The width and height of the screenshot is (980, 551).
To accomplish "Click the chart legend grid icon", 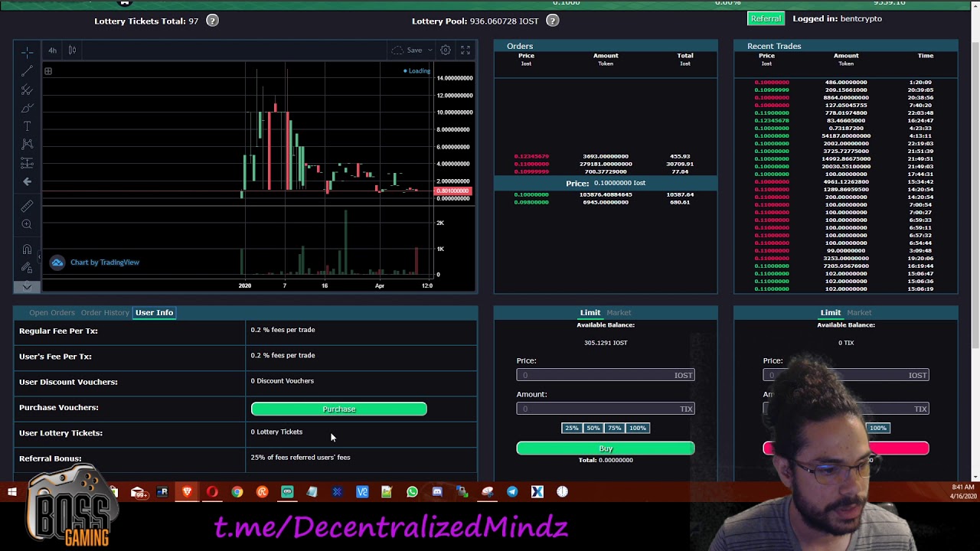I will coord(47,71).
